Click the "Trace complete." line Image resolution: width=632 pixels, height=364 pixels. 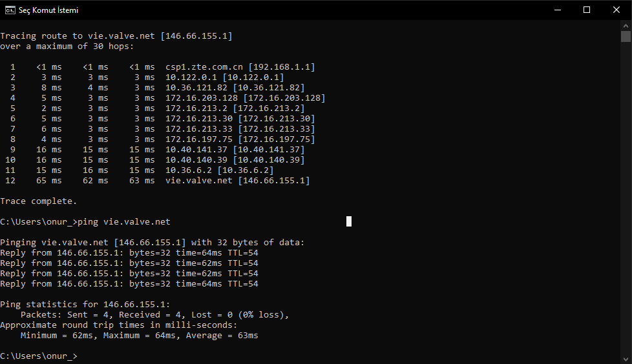[x=38, y=201]
